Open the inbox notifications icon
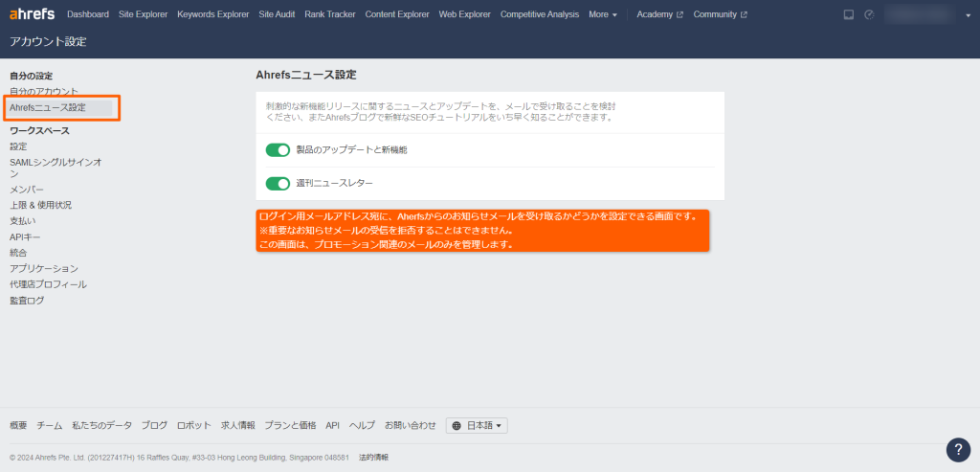Screen dimensions: 980x472 click(x=848, y=14)
